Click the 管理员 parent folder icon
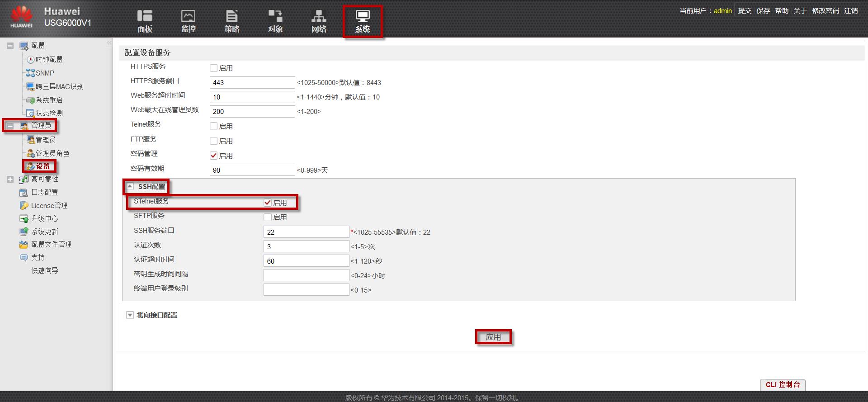868x402 pixels. tap(24, 126)
